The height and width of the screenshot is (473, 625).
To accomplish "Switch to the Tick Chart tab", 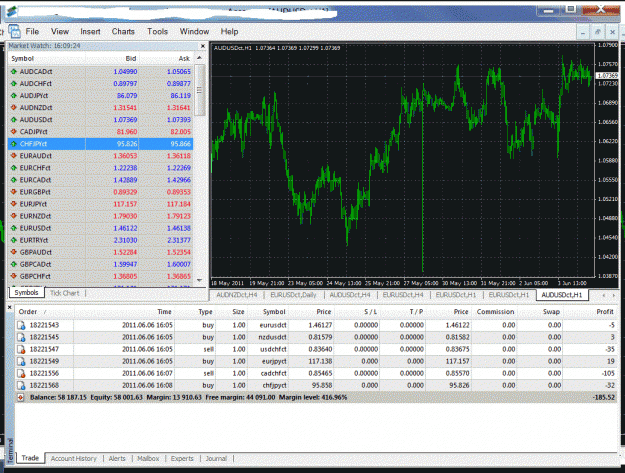I will click(x=65, y=293).
